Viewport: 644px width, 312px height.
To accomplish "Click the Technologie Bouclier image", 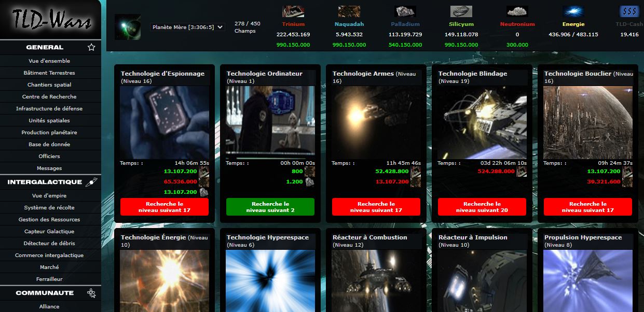I will click(x=587, y=122).
